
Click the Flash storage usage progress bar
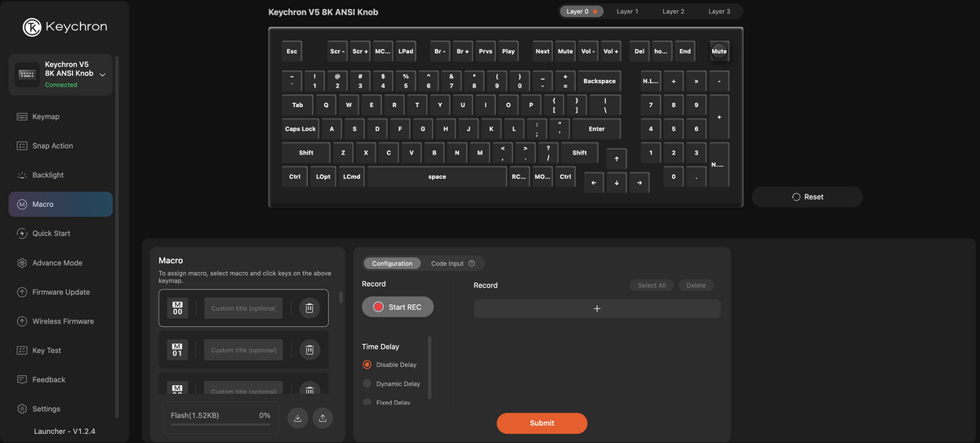220,424
